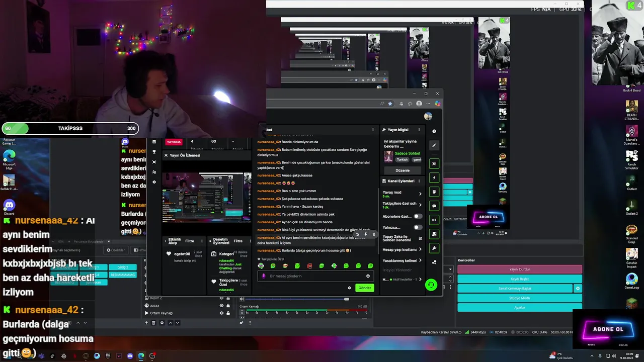Click the camera host icon in sidebar

point(434,234)
